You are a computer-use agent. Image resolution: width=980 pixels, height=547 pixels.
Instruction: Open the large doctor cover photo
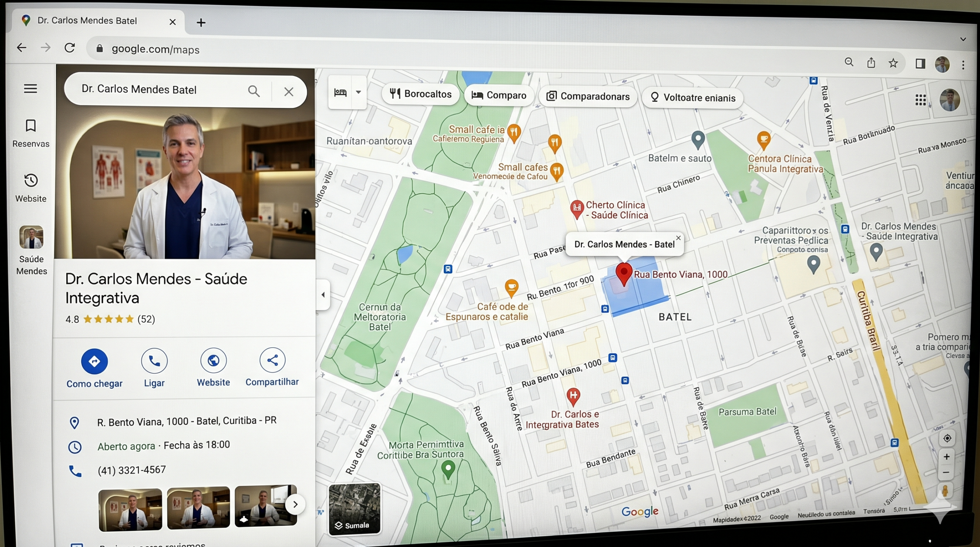click(185, 184)
